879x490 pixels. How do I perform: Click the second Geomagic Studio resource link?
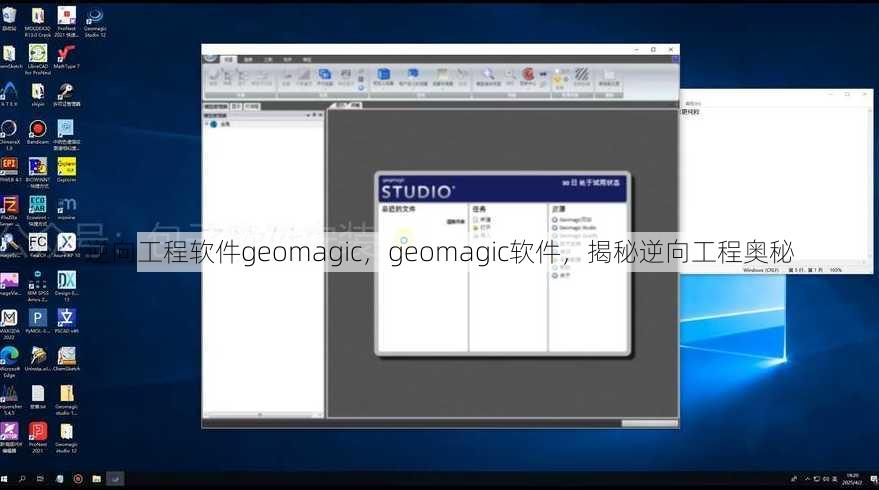click(x=574, y=228)
